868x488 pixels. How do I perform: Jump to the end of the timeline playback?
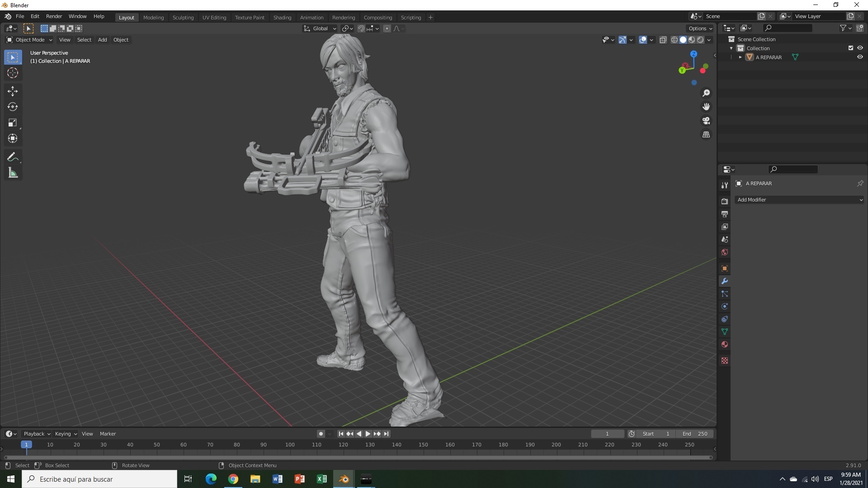click(386, 433)
